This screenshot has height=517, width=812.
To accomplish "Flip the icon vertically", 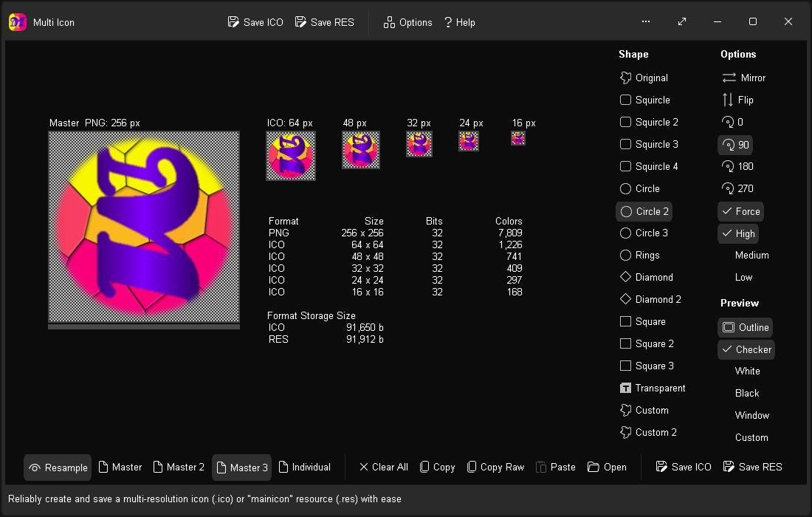I will click(738, 100).
